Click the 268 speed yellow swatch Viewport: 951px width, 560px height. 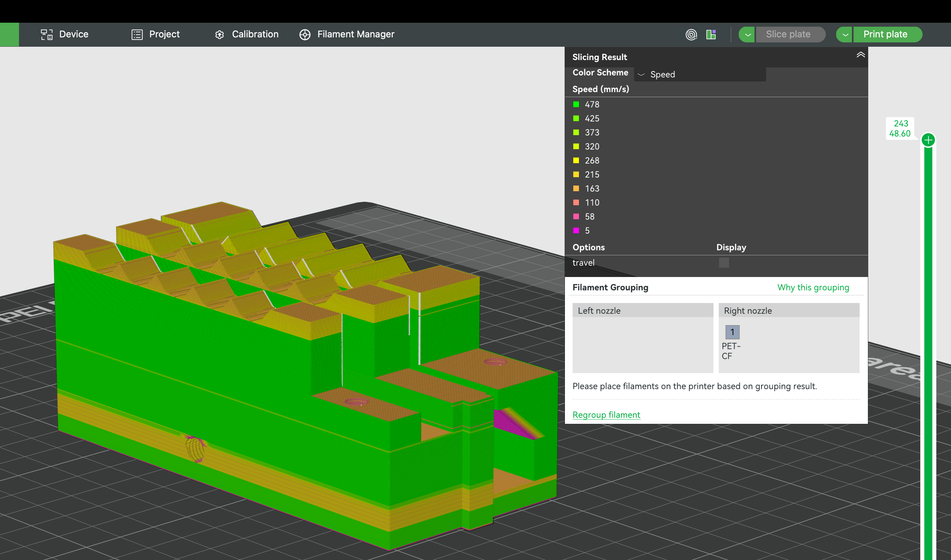[x=576, y=161]
